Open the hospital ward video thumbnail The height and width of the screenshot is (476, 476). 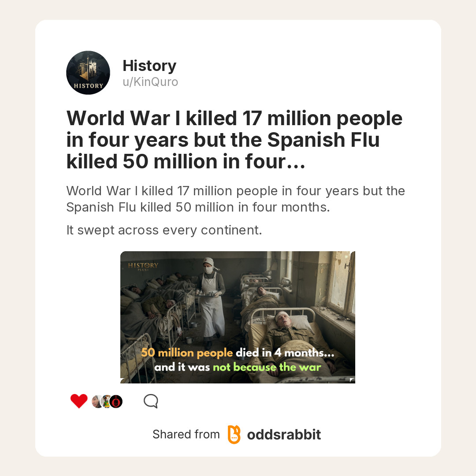click(238, 317)
